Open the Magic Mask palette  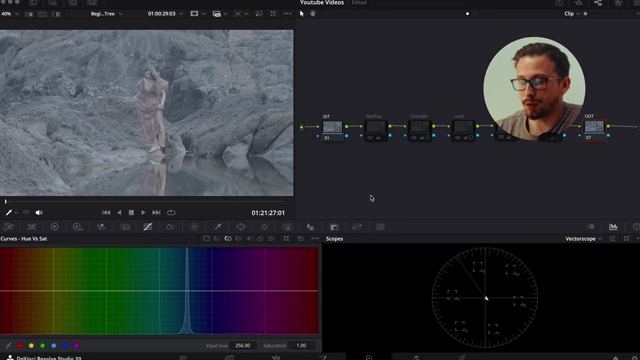(288, 227)
